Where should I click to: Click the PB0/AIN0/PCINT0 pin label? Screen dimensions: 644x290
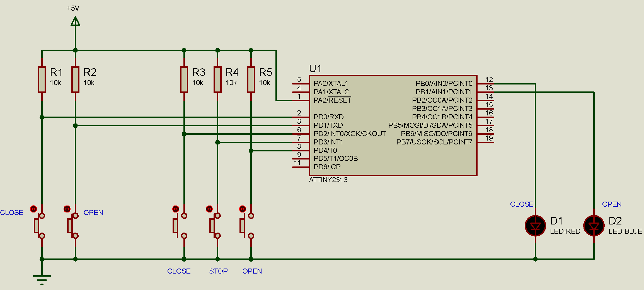click(x=444, y=83)
